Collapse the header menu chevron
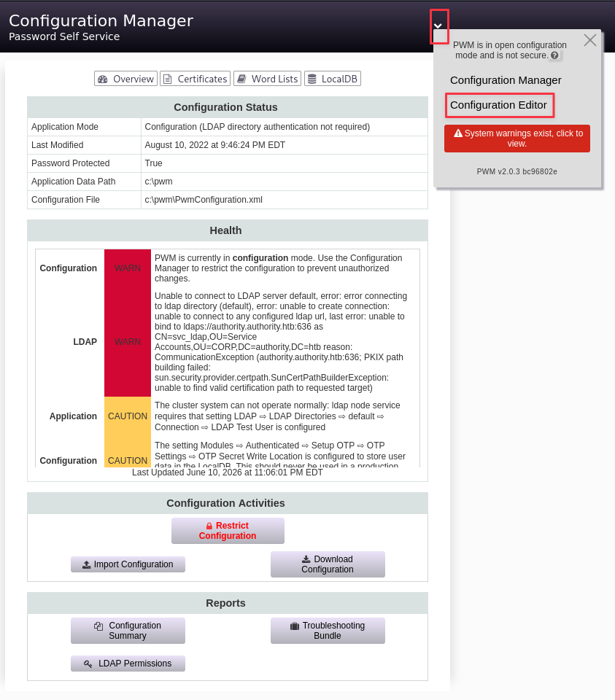Viewport: 615px width, 700px height. click(x=438, y=26)
